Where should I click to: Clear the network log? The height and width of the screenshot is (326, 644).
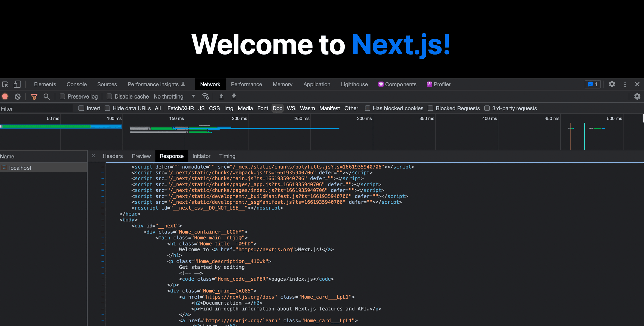[17, 96]
